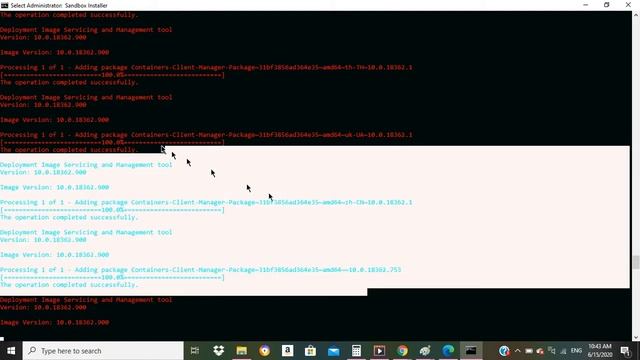640x360 pixels.
Task: Click the 'Select Administrator: Sandbox Installer' title text
Action: click(59, 5)
